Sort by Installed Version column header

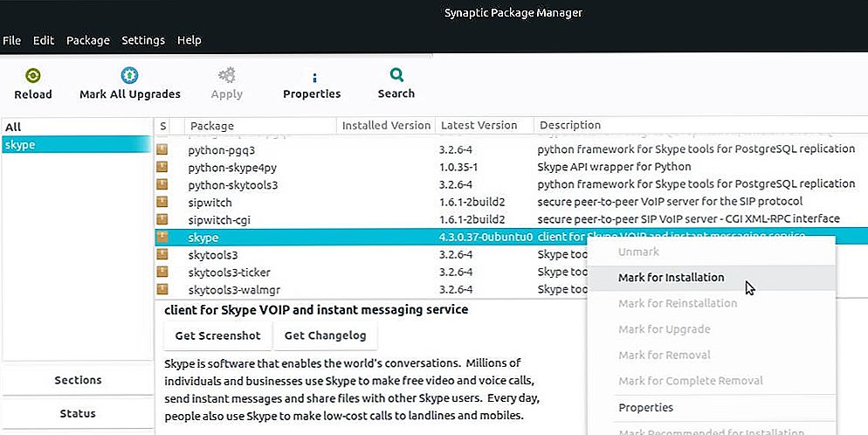coord(386,126)
